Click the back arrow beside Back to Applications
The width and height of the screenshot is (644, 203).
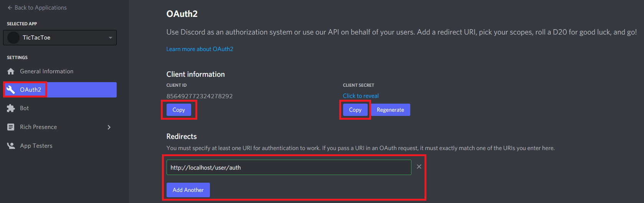[10, 8]
